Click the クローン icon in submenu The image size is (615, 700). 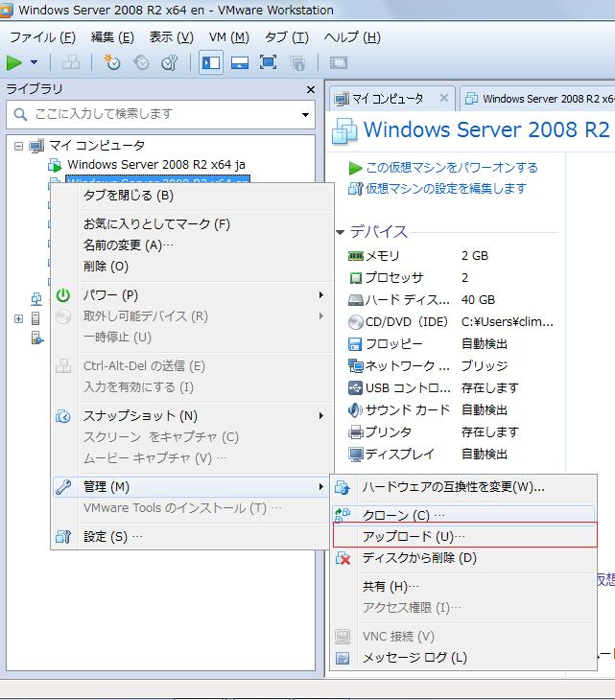(343, 515)
